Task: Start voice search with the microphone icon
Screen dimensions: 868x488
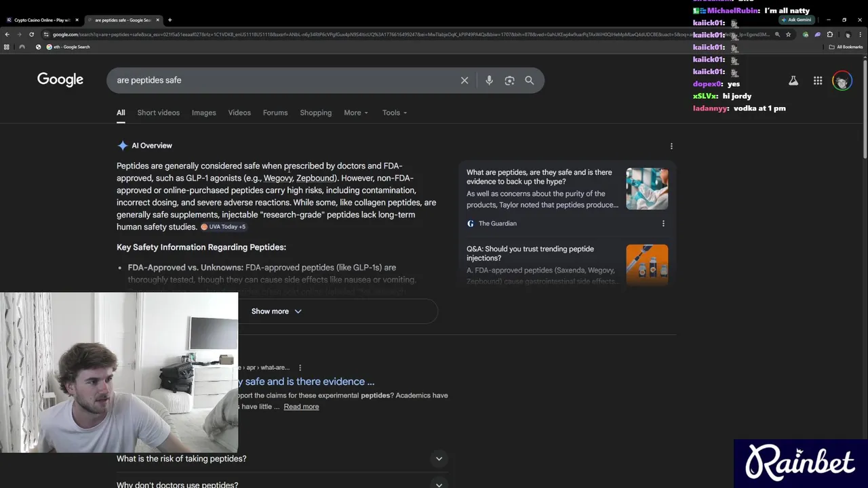Action: (489, 80)
